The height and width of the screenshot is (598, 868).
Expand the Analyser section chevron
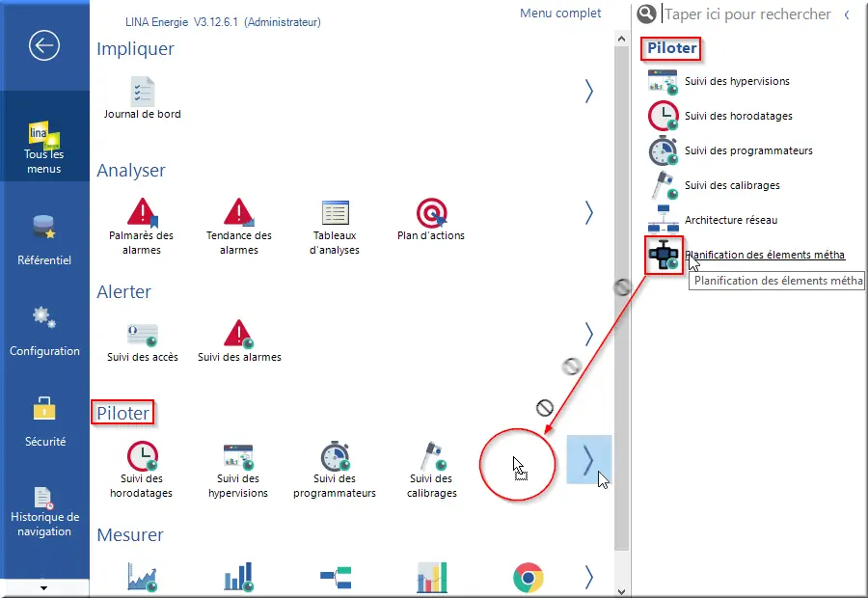589,212
